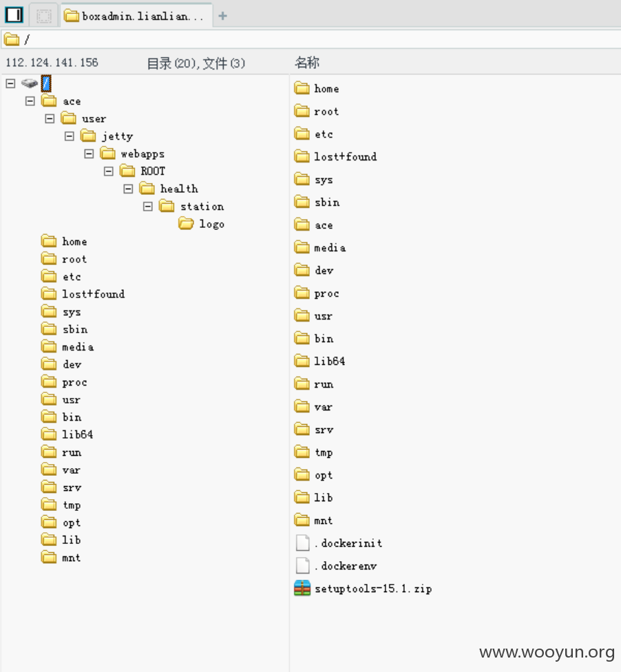621x672 pixels.
Task: Select run folder in left tree
Action: (61, 452)
